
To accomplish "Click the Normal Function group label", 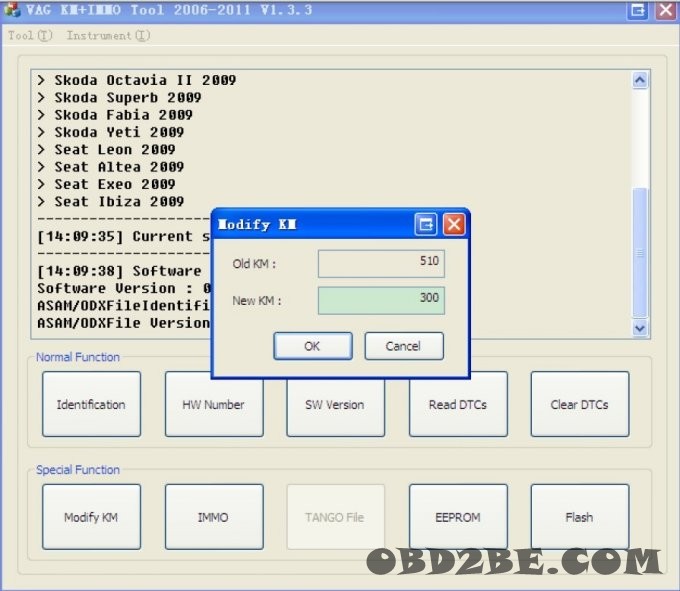I will pos(78,357).
